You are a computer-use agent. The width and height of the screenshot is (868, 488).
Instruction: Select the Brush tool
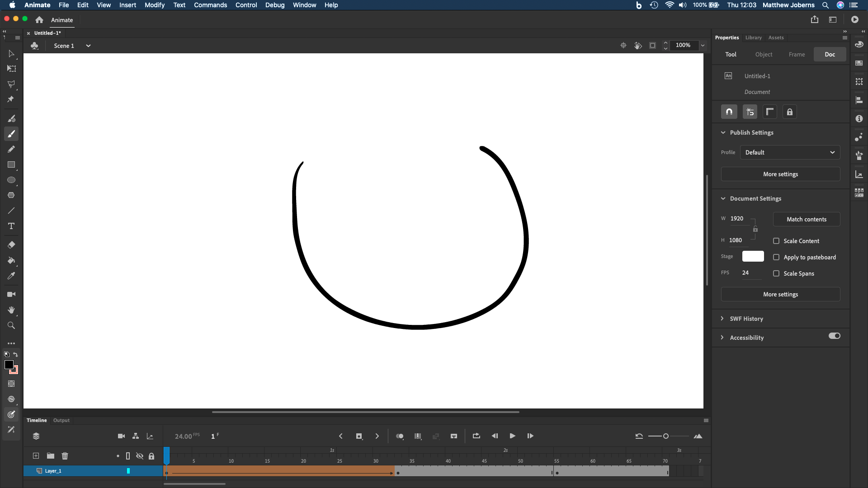[11, 134]
